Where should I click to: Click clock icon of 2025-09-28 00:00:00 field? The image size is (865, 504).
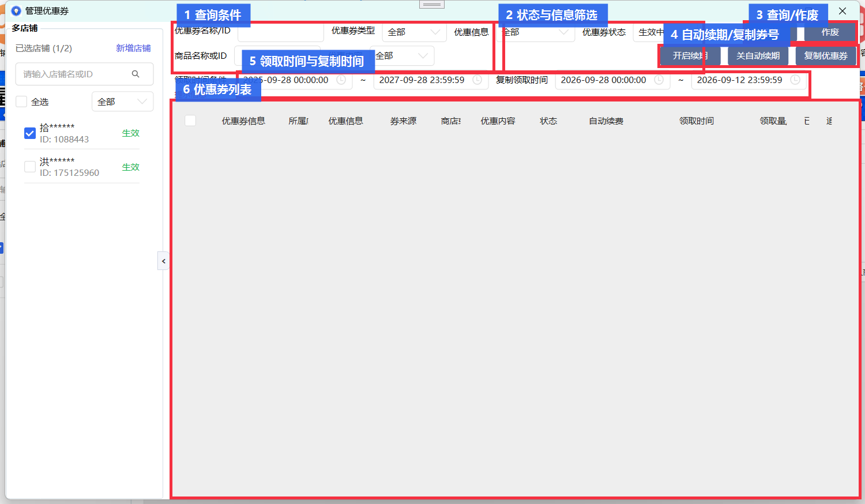click(341, 80)
